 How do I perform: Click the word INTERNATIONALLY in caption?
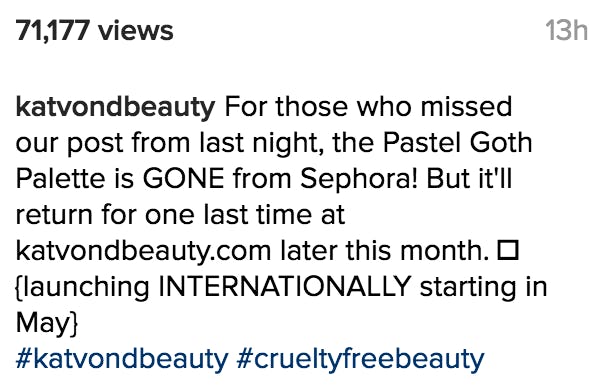pos(285,286)
